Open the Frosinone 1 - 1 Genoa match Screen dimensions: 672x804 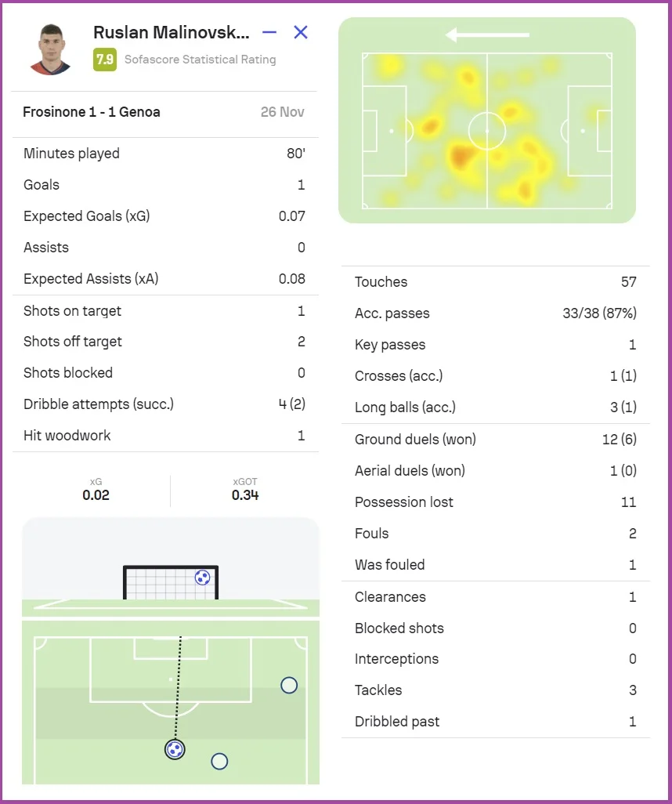pos(92,112)
